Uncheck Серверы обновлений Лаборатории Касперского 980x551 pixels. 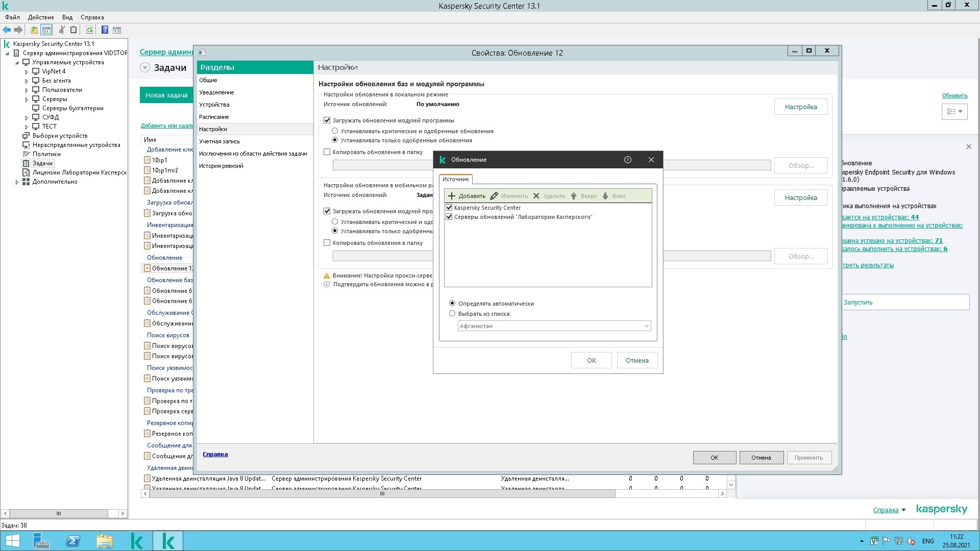449,217
